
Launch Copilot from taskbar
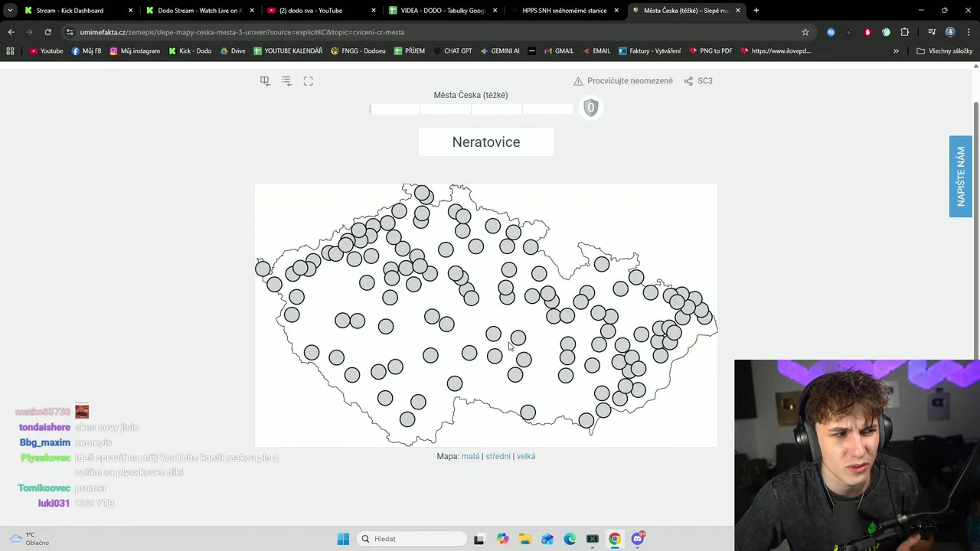click(502, 539)
